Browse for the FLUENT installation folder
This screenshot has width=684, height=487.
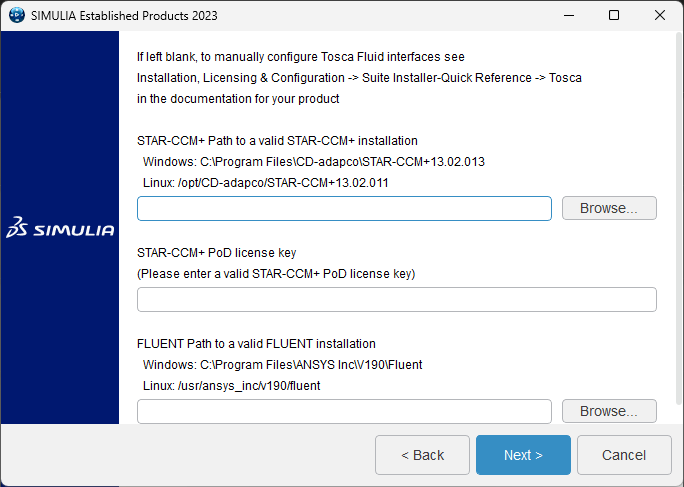[609, 411]
